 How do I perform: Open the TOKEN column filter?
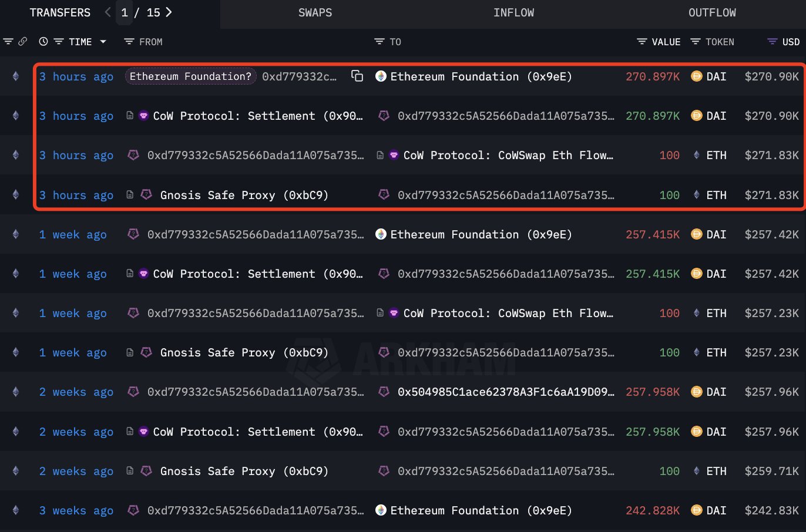point(696,42)
